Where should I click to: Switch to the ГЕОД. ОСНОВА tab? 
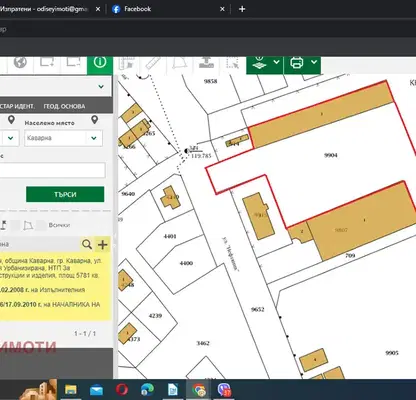[64, 106]
